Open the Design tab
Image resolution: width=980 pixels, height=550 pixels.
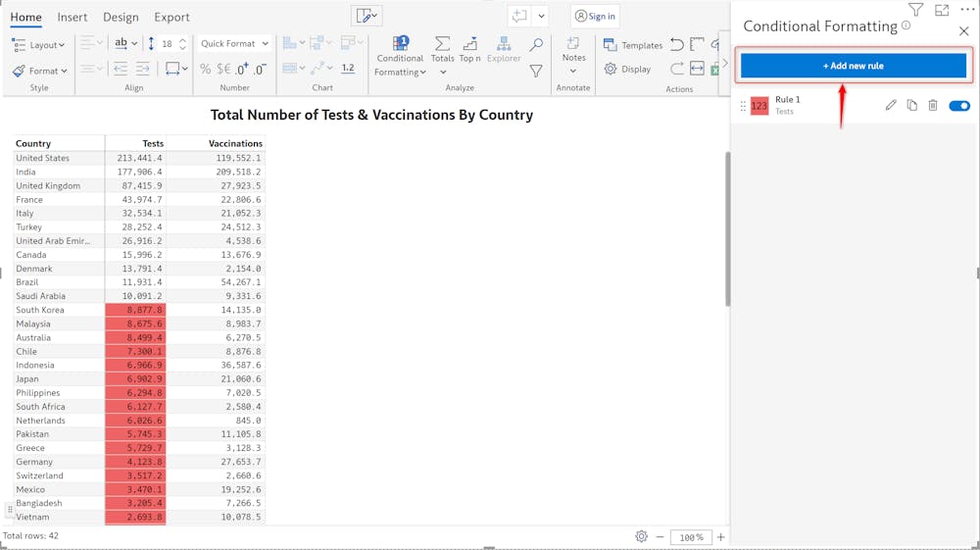121,18
